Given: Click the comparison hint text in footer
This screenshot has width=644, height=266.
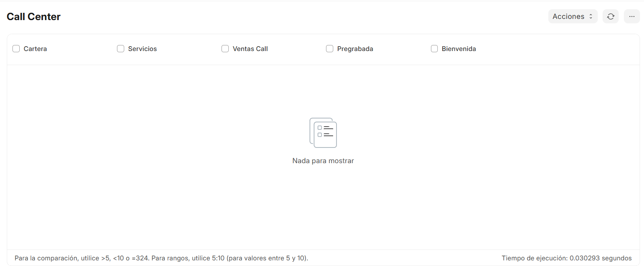Looking at the screenshot, I should coord(161,258).
